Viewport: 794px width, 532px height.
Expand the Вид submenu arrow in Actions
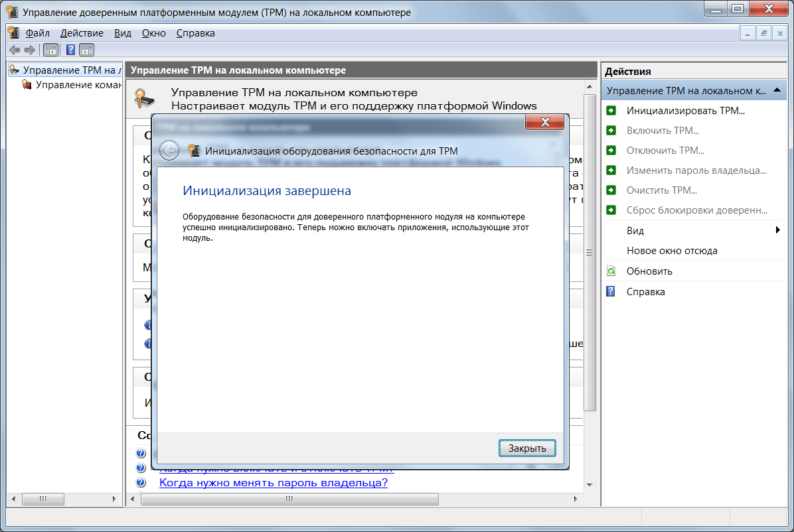click(x=777, y=231)
